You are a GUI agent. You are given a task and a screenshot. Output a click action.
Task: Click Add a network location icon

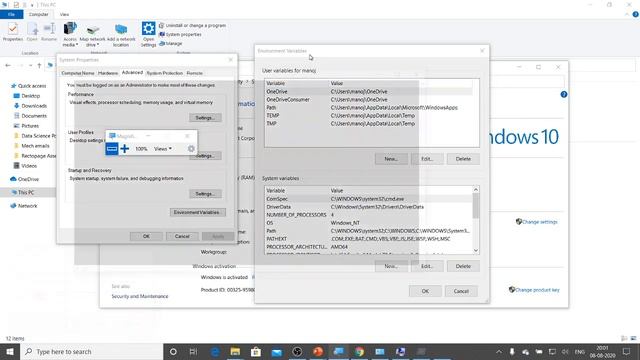(121, 35)
